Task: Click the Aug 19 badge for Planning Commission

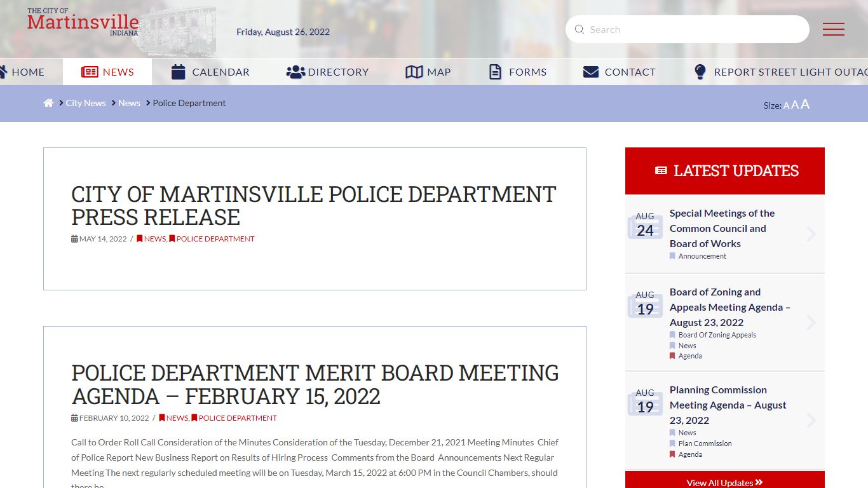Action: coord(645,402)
